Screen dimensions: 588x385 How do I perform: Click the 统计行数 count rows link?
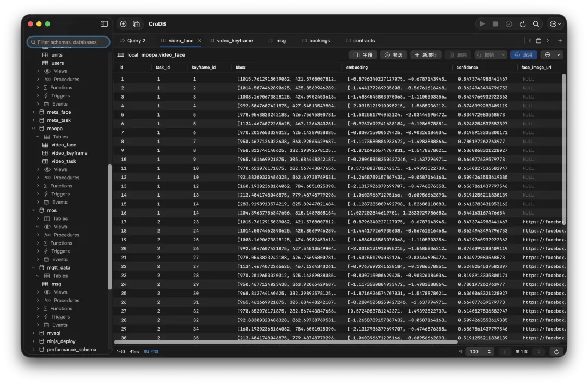151,352
